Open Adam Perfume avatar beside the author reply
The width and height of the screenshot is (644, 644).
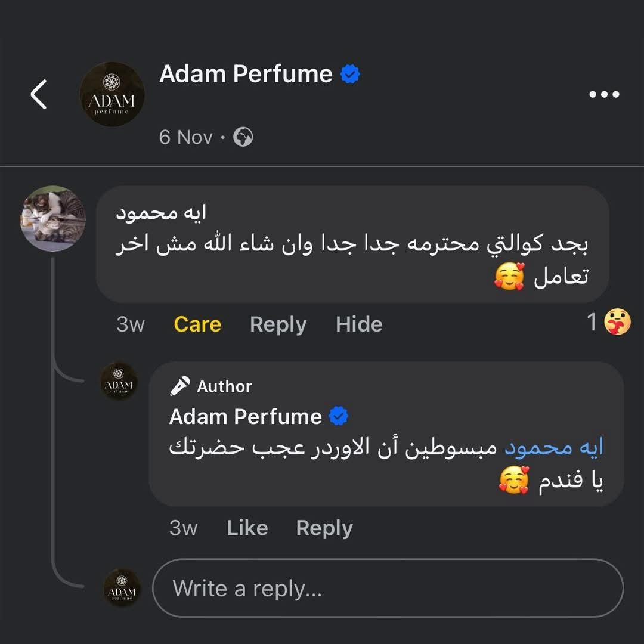tap(119, 380)
